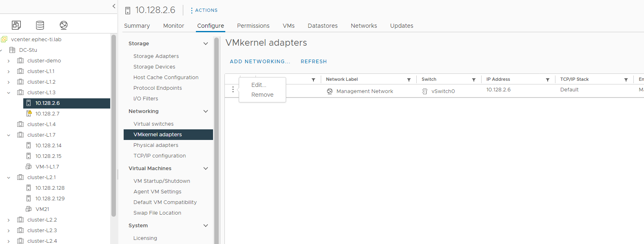Screen dimensions: 644x244
Task: Collapse cluster-L1.3 tree node
Action: click(9, 93)
